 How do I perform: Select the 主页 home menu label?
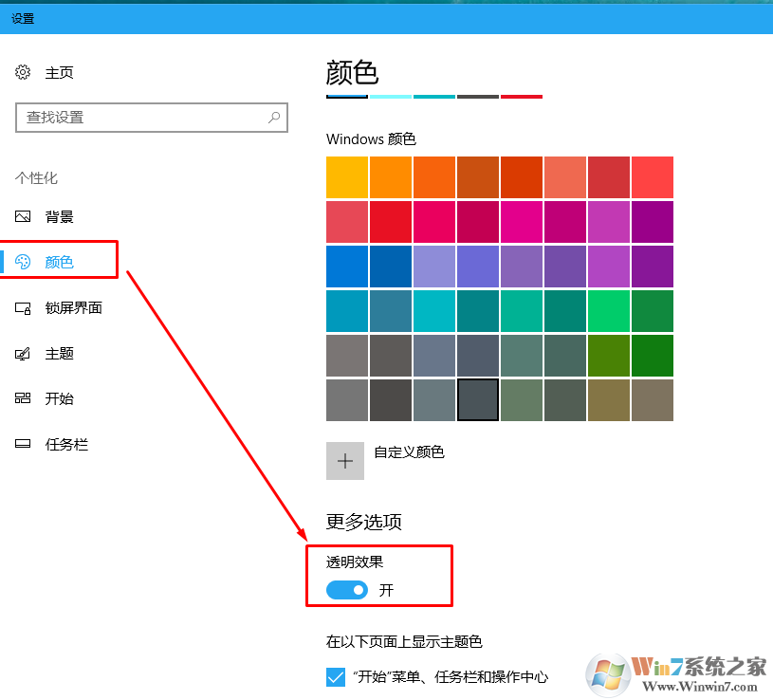pyautogui.click(x=60, y=73)
